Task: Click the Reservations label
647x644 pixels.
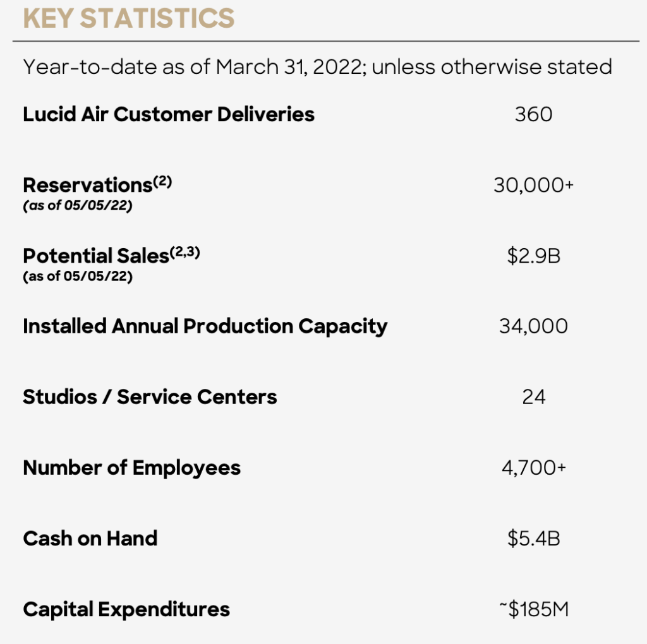Action: pyautogui.click(x=88, y=185)
